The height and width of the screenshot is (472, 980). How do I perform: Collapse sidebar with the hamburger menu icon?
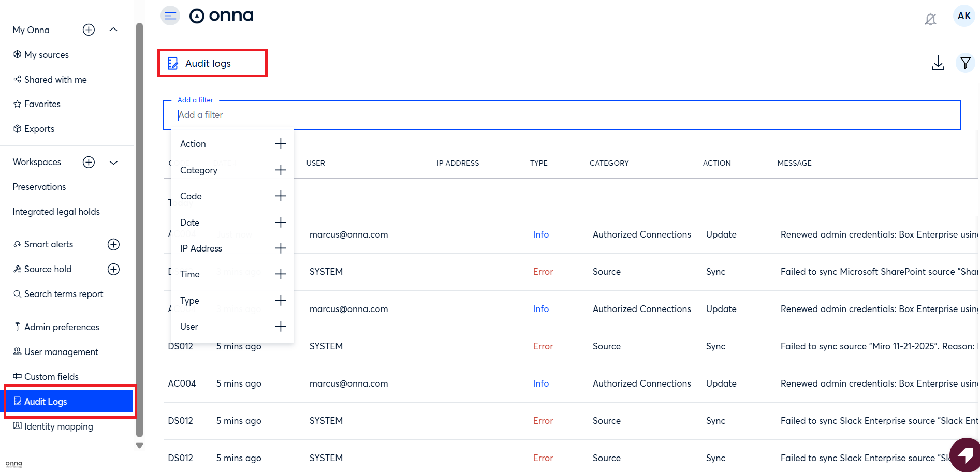(170, 16)
